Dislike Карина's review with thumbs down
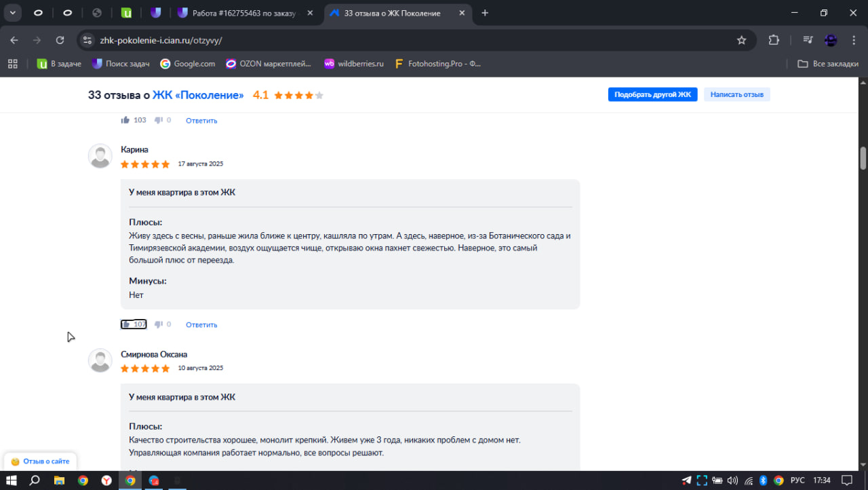 click(x=159, y=324)
